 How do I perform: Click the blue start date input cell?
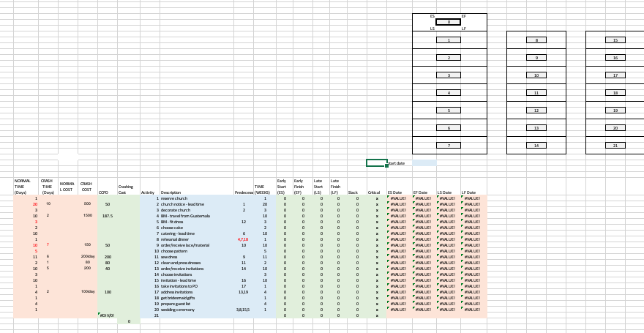coord(424,163)
